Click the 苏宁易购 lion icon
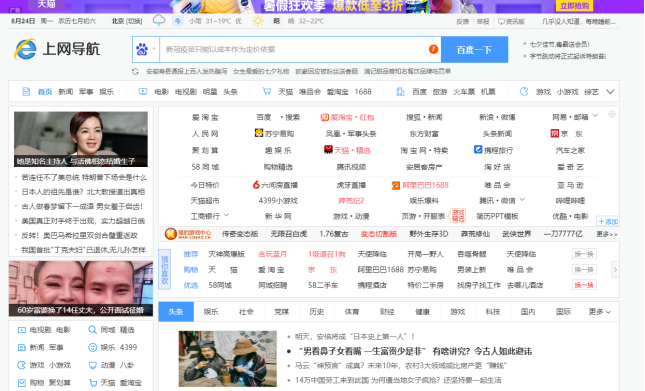645x391 pixels. tap(259, 133)
